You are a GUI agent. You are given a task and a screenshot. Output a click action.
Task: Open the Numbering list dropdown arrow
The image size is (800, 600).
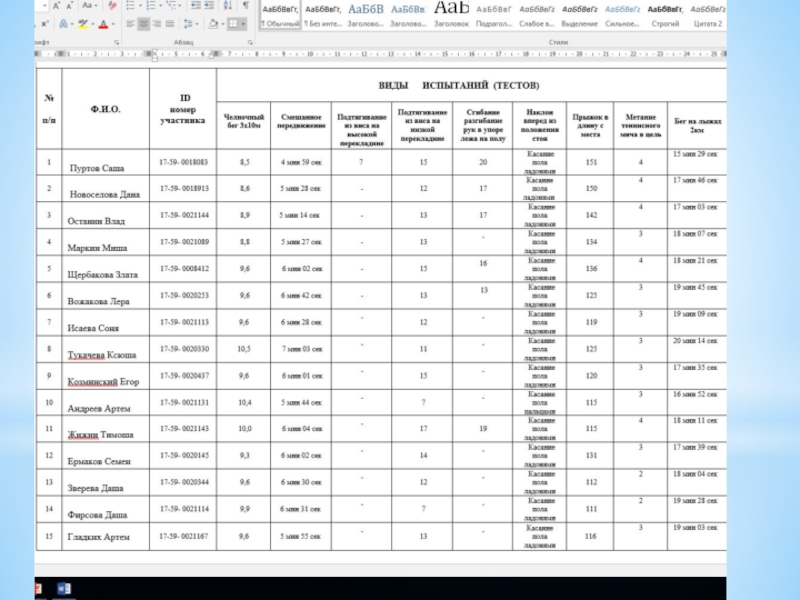point(160,6)
